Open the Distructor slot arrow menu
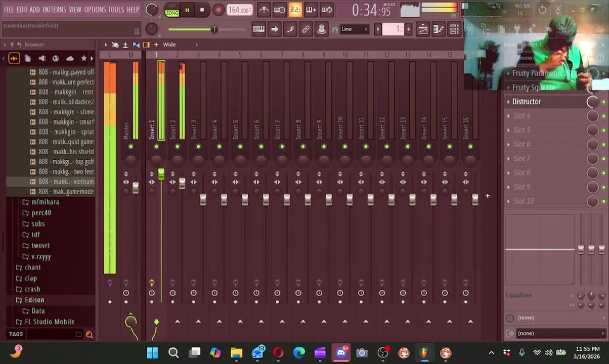The height and width of the screenshot is (364, 609). (x=508, y=102)
